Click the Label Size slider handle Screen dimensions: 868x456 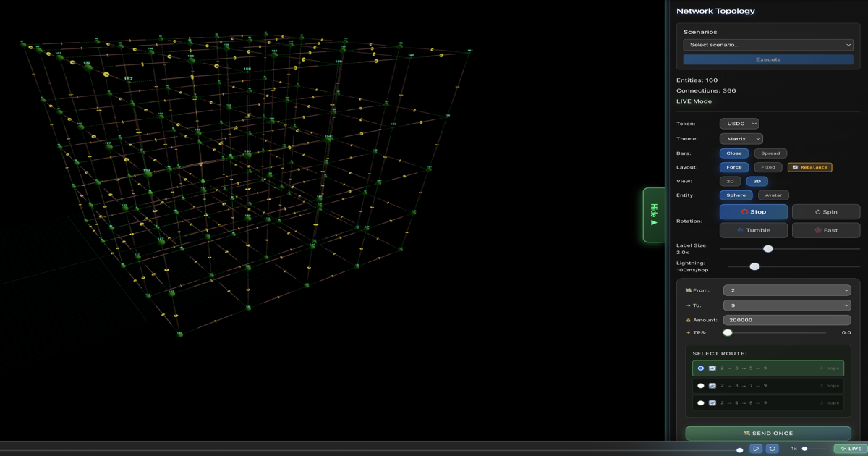(x=768, y=248)
